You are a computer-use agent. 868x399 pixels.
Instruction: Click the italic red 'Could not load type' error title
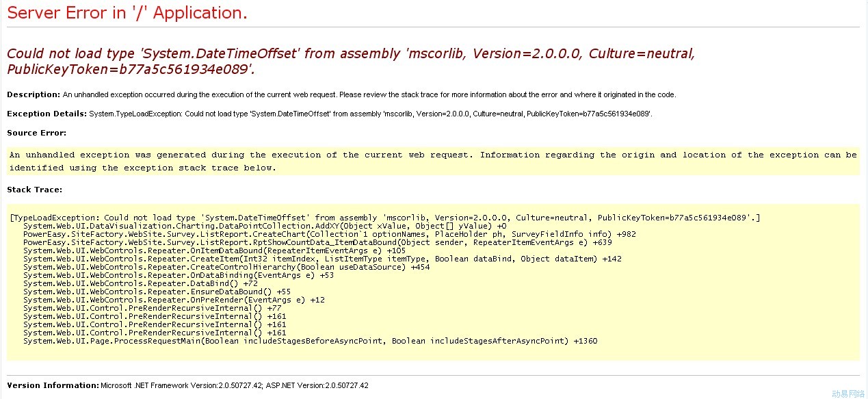click(350, 61)
